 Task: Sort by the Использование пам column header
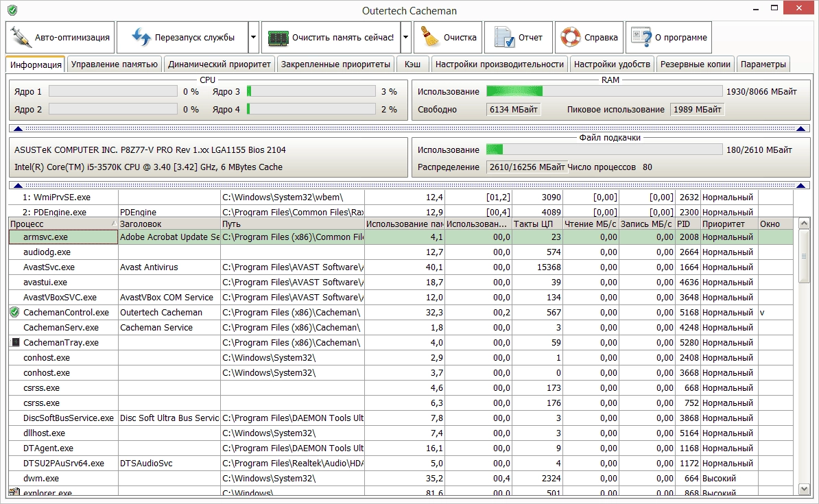(x=405, y=224)
